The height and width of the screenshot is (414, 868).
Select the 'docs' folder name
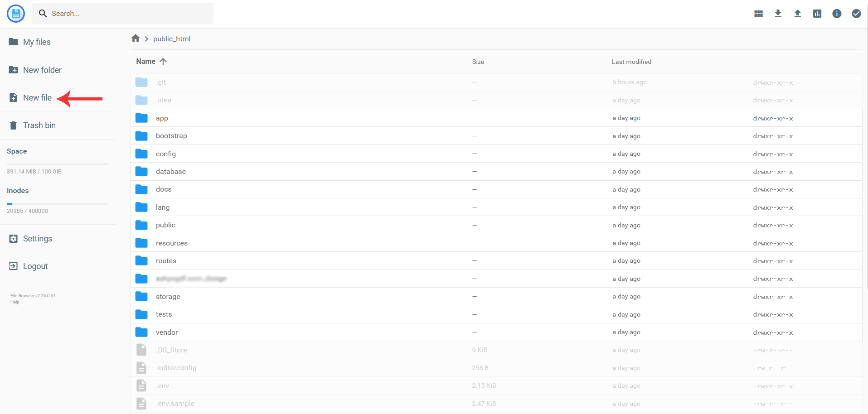[164, 189]
